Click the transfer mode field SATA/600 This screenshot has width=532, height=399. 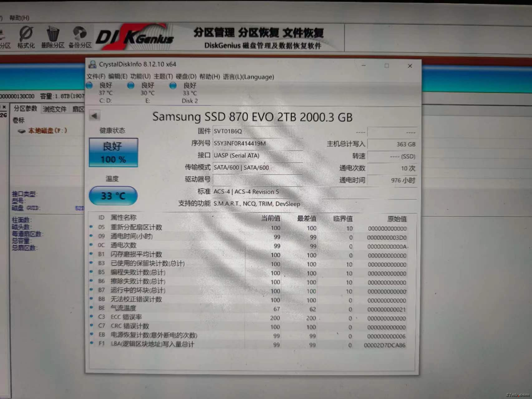(x=258, y=167)
